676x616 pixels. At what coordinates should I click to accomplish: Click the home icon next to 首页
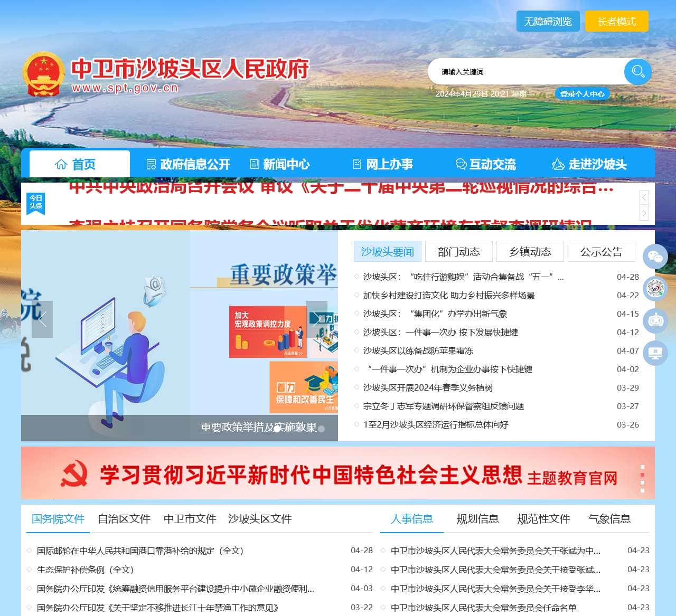click(60, 164)
